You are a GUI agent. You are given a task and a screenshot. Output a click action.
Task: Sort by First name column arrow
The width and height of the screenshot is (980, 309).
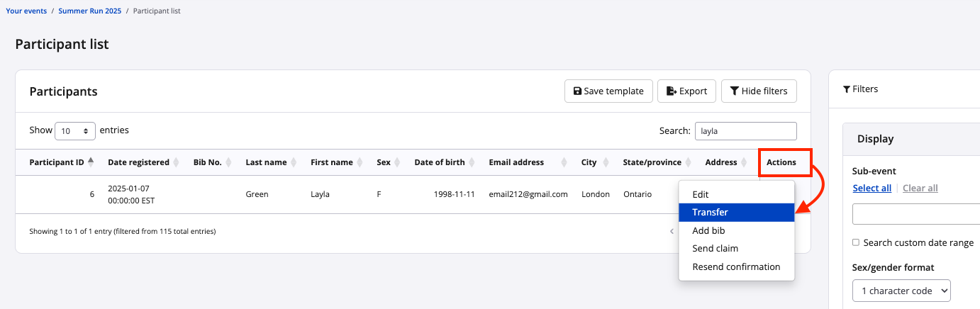(x=360, y=162)
